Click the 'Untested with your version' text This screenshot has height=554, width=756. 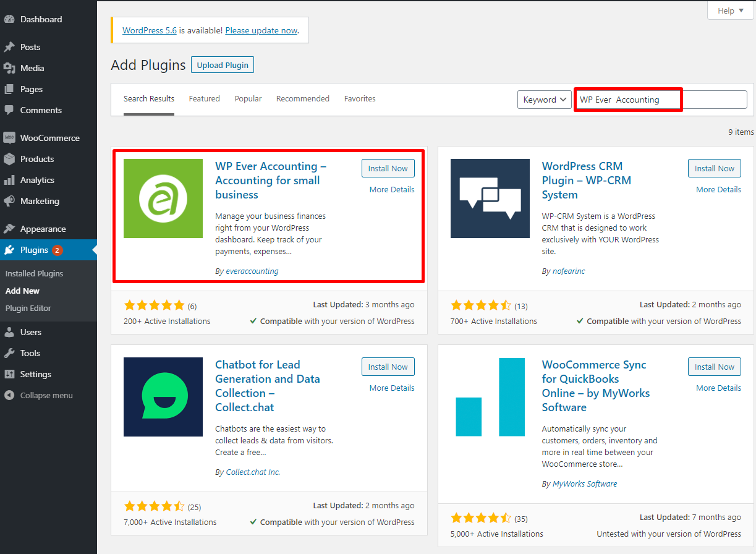click(669, 534)
